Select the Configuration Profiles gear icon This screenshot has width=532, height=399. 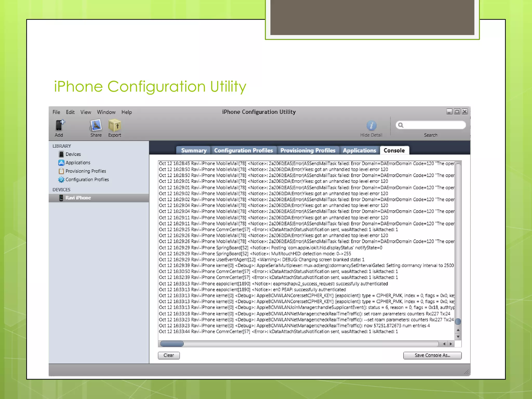[x=61, y=179]
